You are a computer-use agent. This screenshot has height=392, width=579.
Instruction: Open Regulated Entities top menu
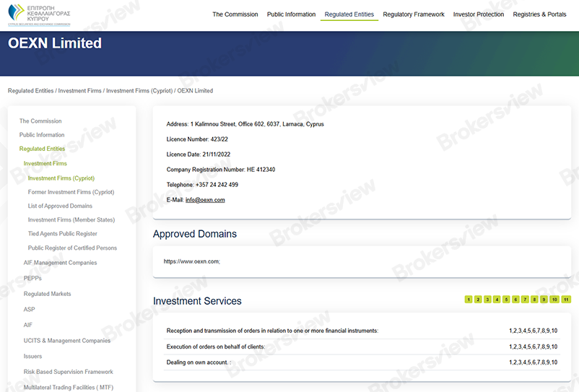click(x=349, y=14)
